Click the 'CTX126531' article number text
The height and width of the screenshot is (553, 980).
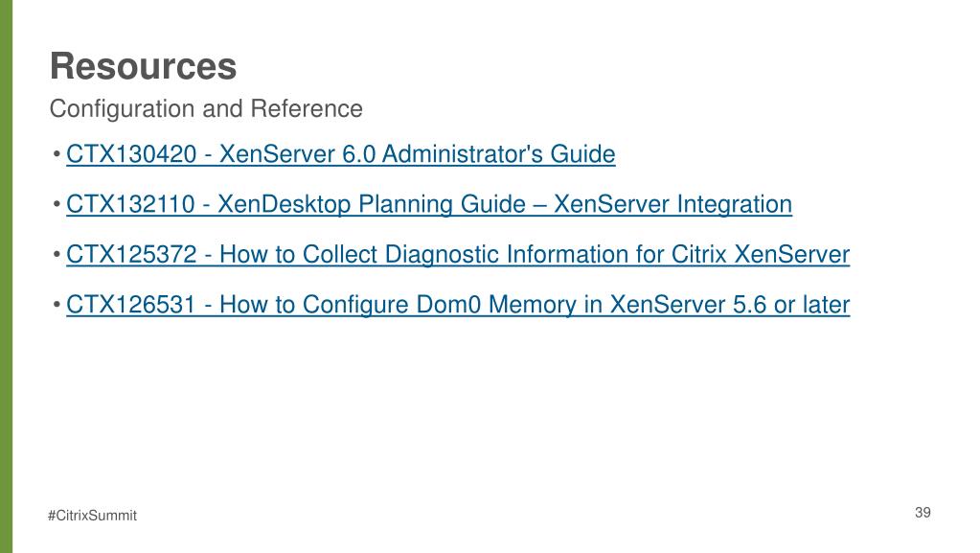point(131,305)
